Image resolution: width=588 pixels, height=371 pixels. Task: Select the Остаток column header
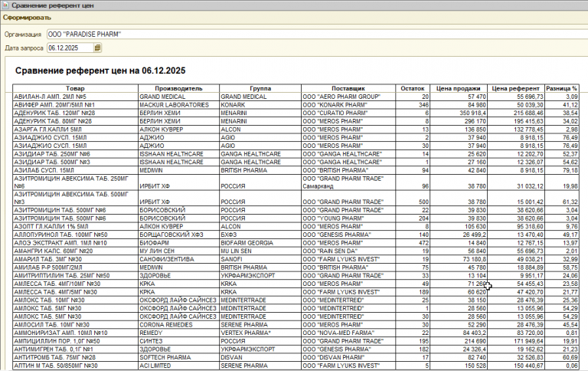(413, 89)
